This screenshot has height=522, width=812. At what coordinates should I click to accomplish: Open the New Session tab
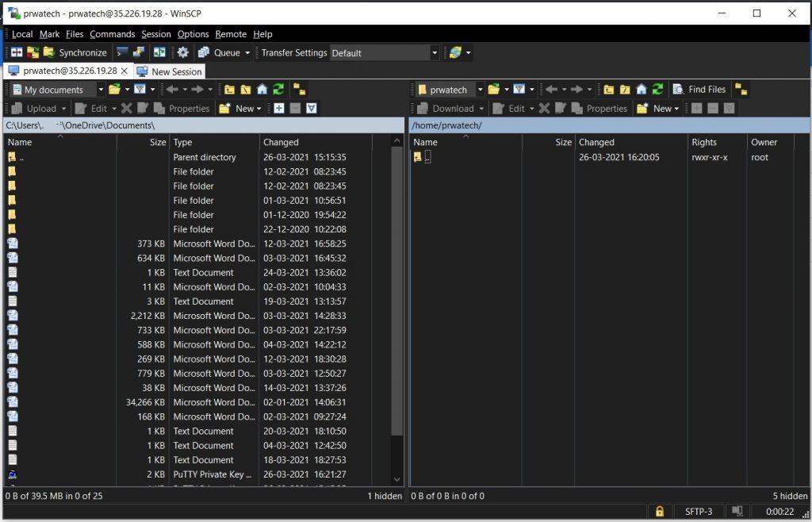pos(170,71)
